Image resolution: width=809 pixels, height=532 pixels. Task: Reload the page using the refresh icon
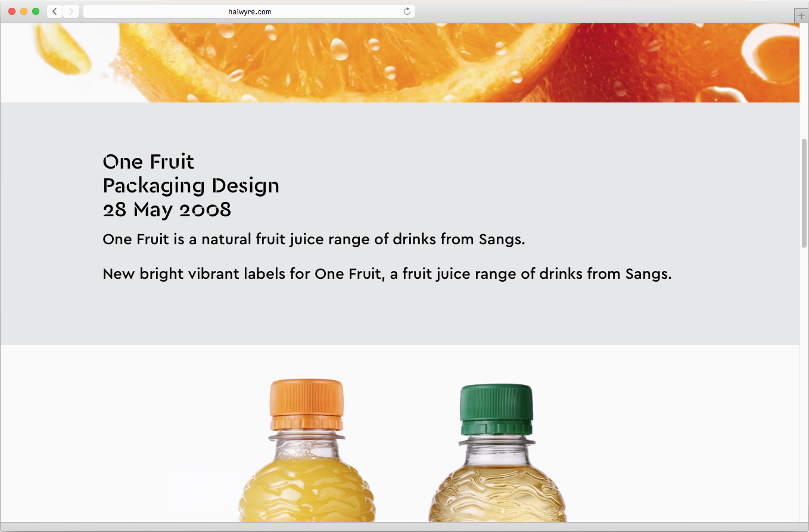[x=407, y=11]
